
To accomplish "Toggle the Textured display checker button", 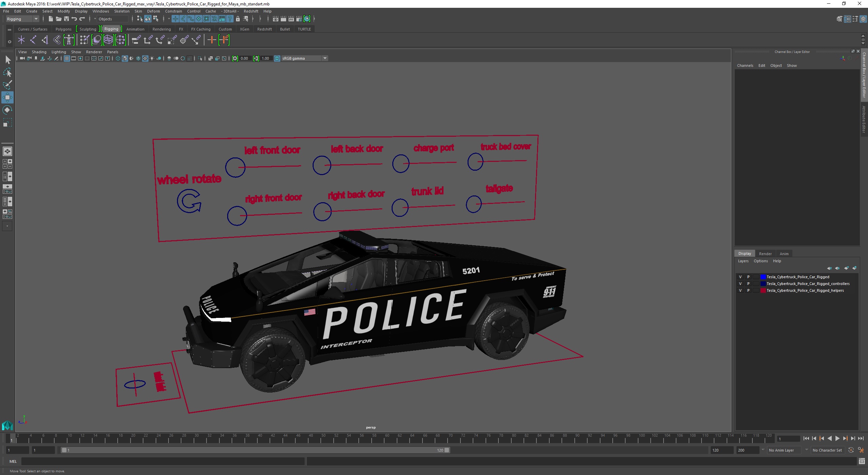I will 145,58.
